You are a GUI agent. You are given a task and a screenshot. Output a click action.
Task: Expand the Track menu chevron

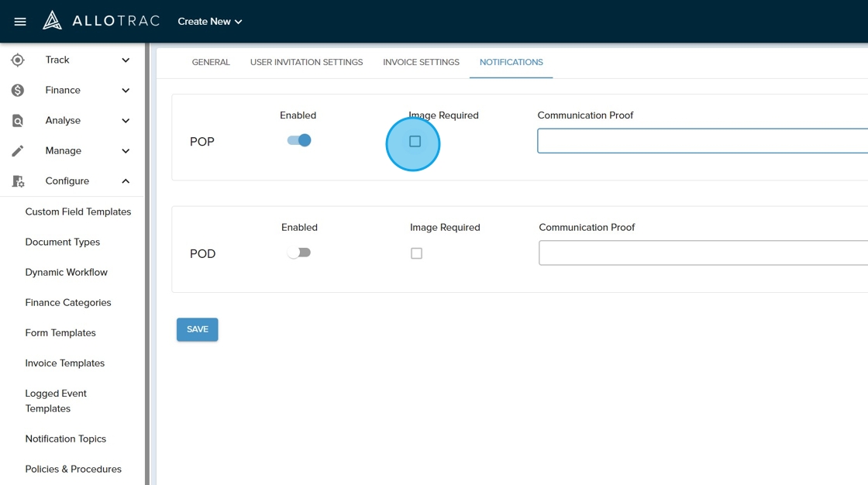click(x=126, y=60)
